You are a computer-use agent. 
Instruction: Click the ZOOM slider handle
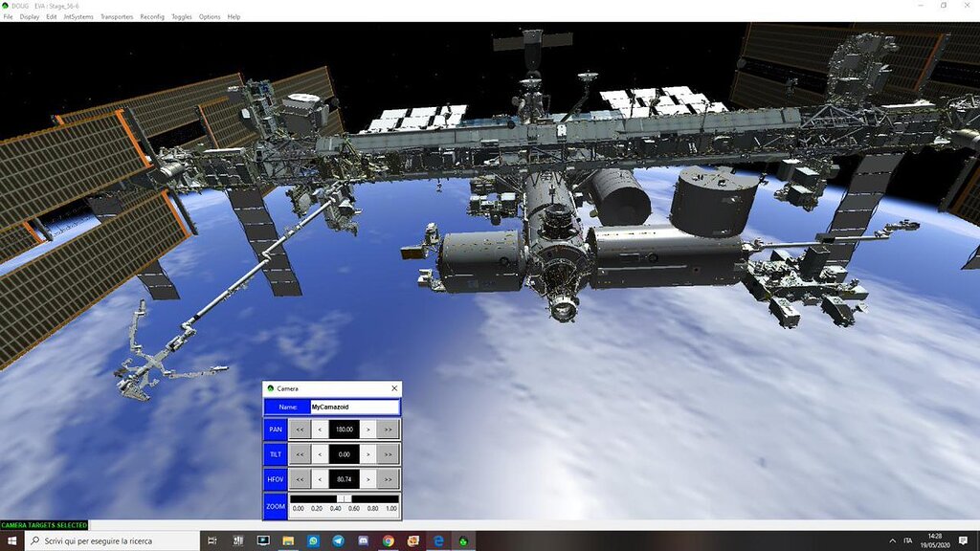point(344,498)
